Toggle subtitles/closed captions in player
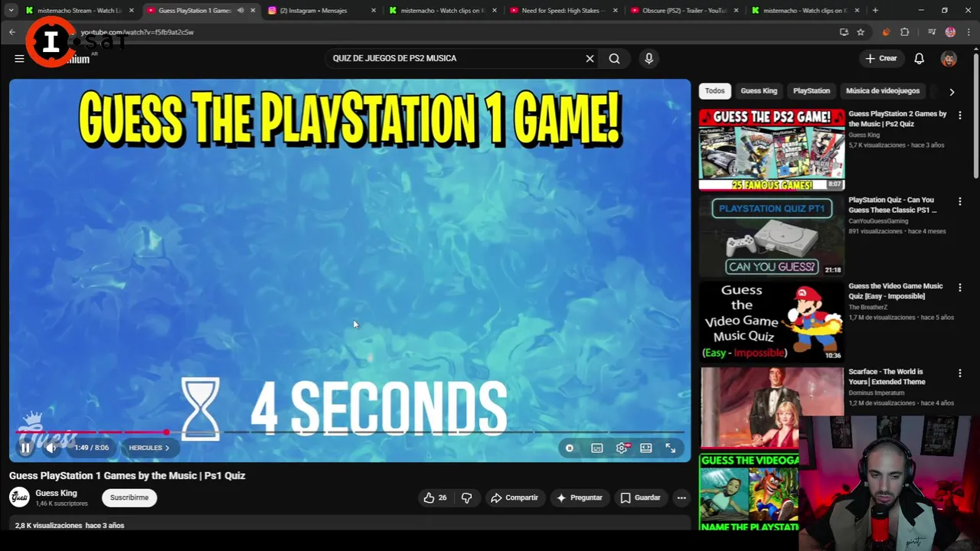The width and height of the screenshot is (980, 551). coord(597,448)
